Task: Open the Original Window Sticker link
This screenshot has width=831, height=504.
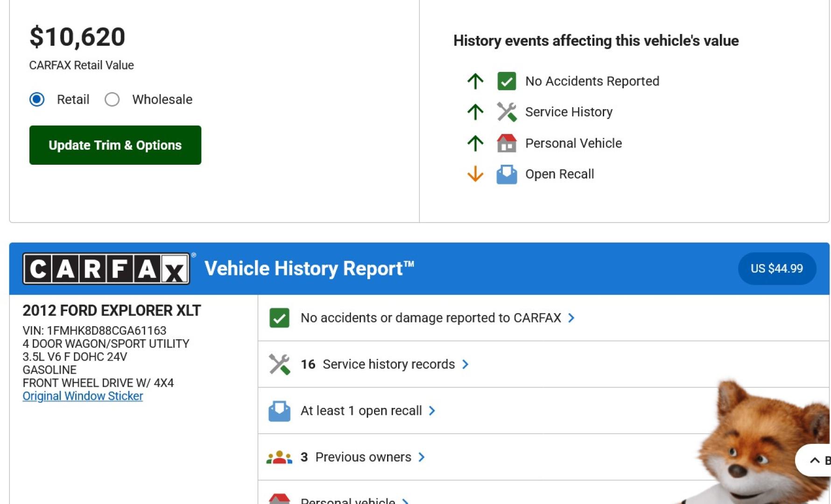Action: tap(83, 396)
